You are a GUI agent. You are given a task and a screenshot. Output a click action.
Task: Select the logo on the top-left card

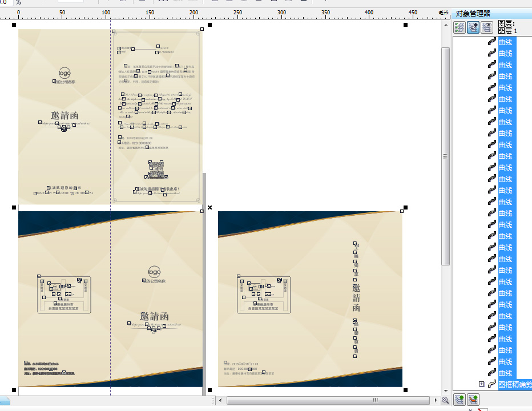coord(65,72)
